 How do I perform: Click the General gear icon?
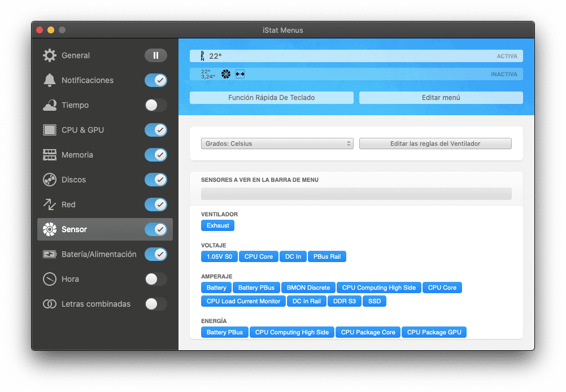50,55
